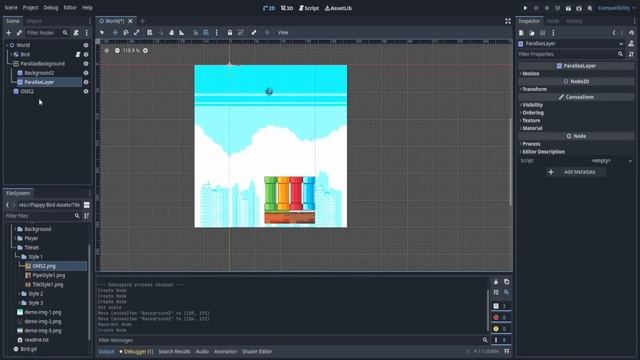Click the Filter Messages field
The width and height of the screenshot is (640, 360).
[x=293, y=340]
